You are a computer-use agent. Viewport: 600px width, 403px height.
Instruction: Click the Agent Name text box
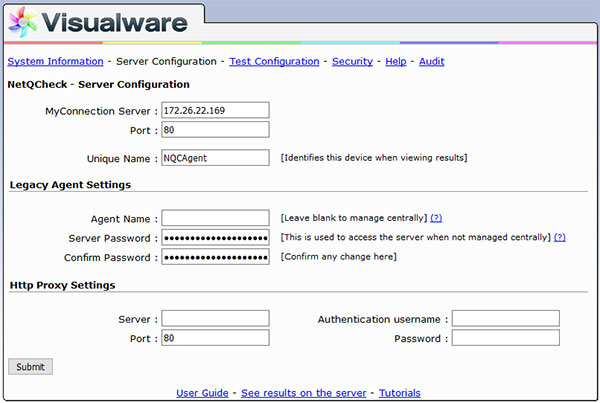[x=215, y=218]
